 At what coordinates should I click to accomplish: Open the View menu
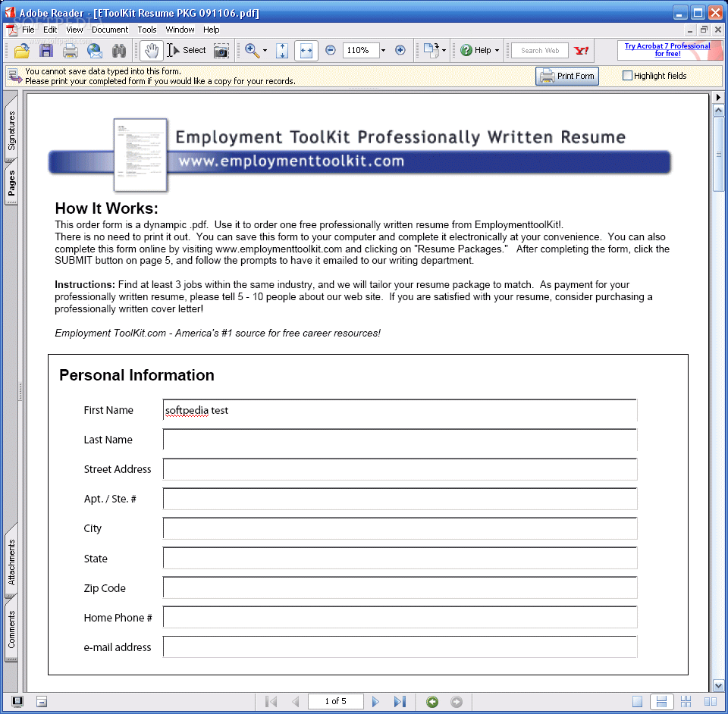[x=74, y=30]
